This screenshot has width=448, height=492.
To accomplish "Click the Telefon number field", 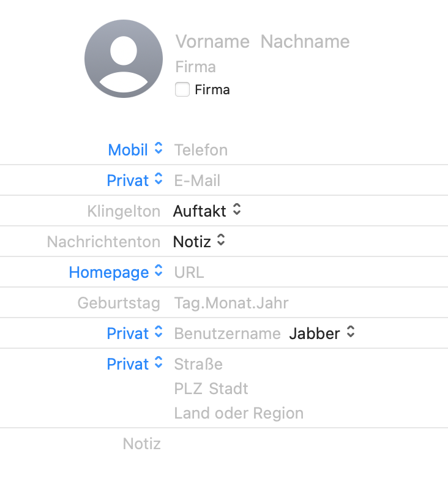I will click(x=201, y=150).
